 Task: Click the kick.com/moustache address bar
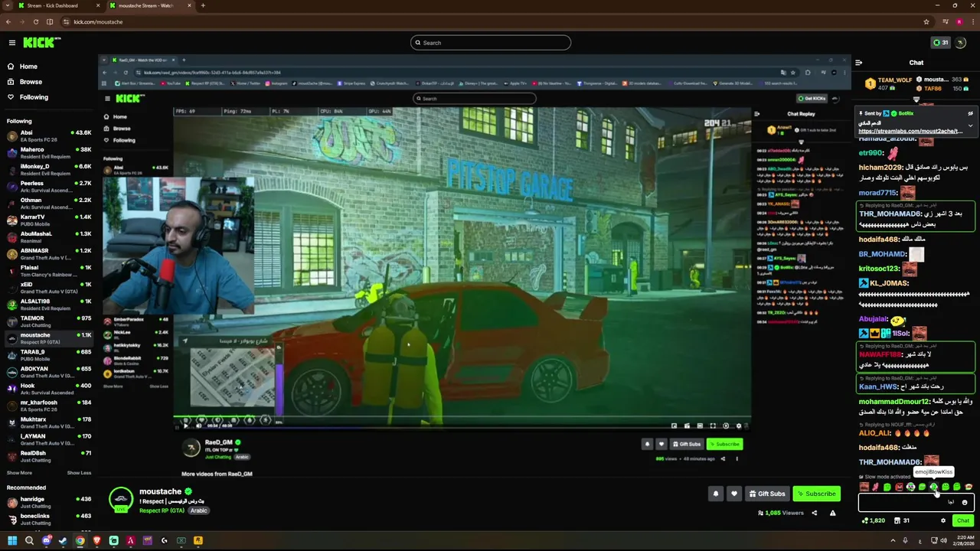coord(490,21)
